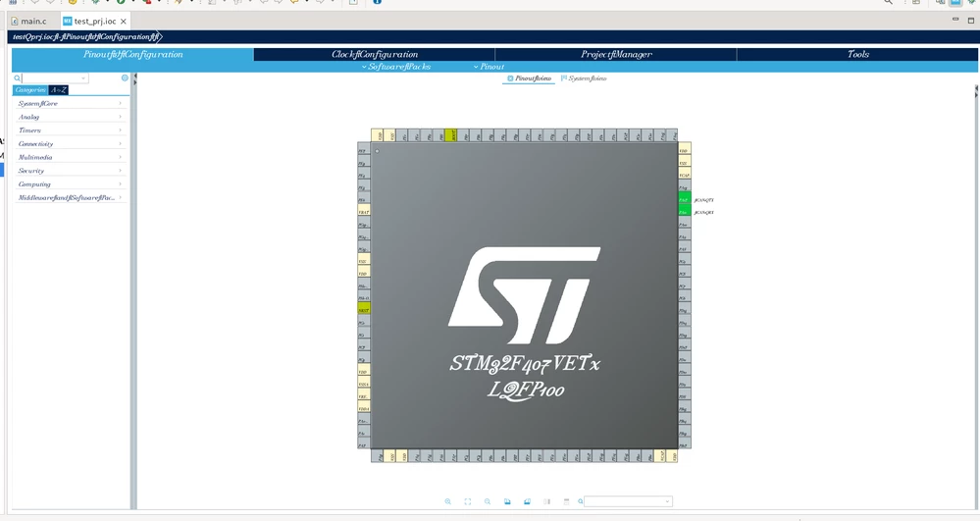980x521 pixels.
Task: Switch to System view
Action: click(x=584, y=78)
